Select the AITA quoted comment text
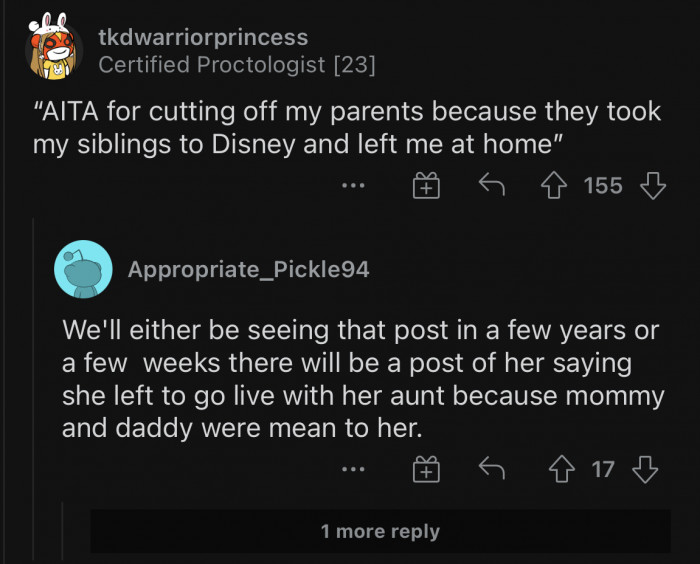Screen dimensions: 700x564 point(346,127)
